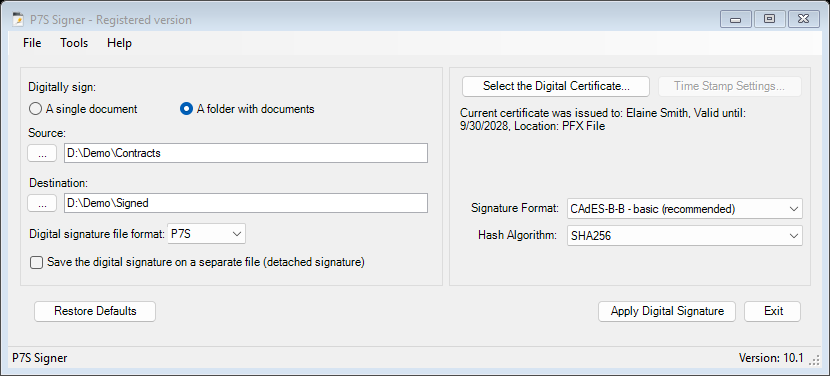Click Select the Digital Certificate button
The width and height of the screenshot is (830, 376).
[x=556, y=86]
